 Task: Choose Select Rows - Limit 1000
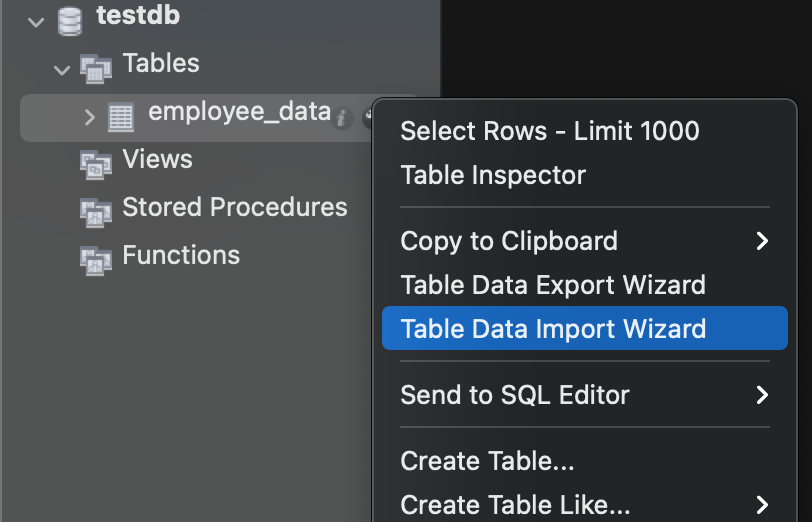click(x=549, y=131)
